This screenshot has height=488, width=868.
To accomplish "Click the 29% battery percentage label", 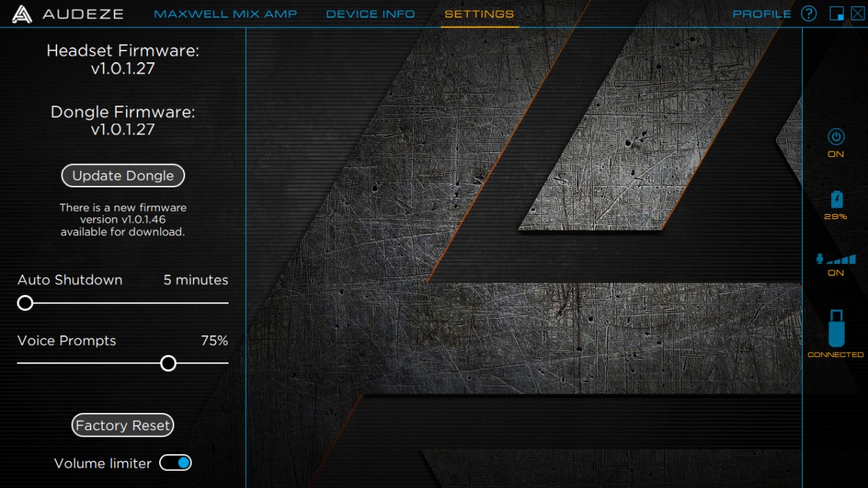I will pos(835,217).
